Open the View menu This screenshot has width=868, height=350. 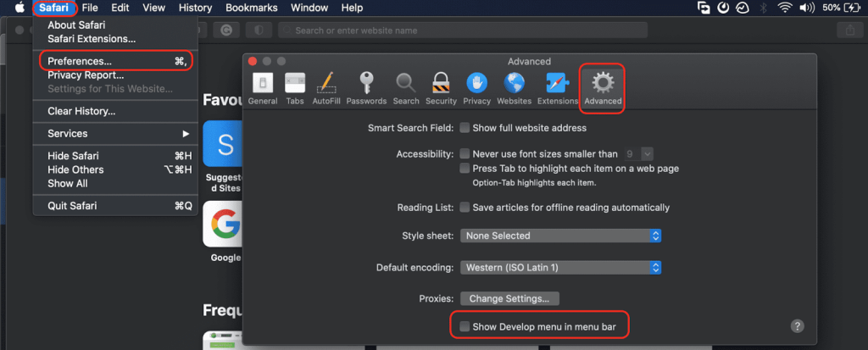coord(154,8)
